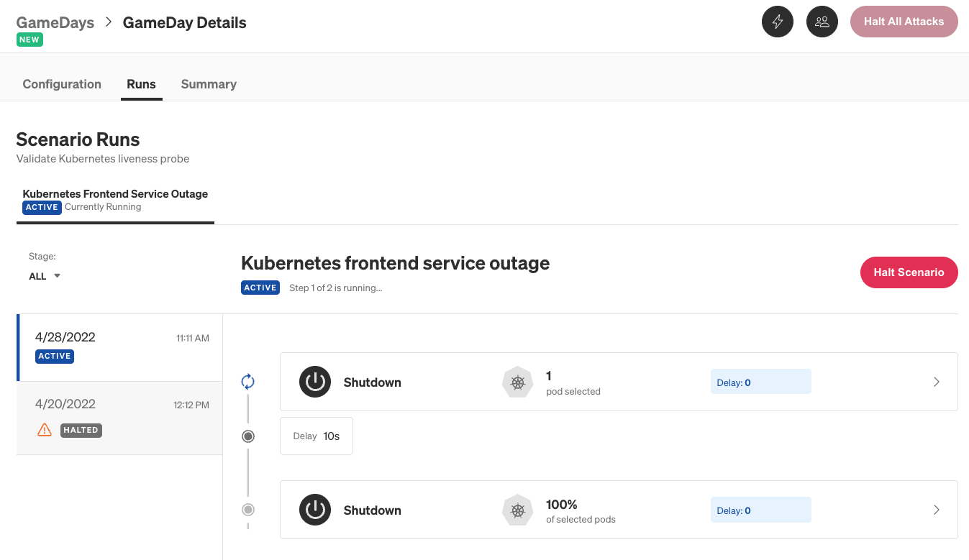Click the warning triangle on 4/20/2022 run

point(45,430)
